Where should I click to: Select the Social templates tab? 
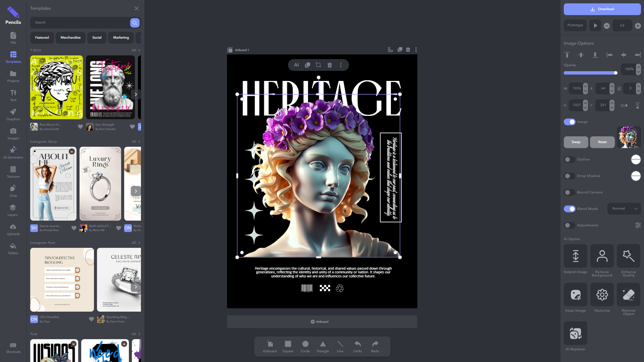pyautogui.click(x=97, y=37)
